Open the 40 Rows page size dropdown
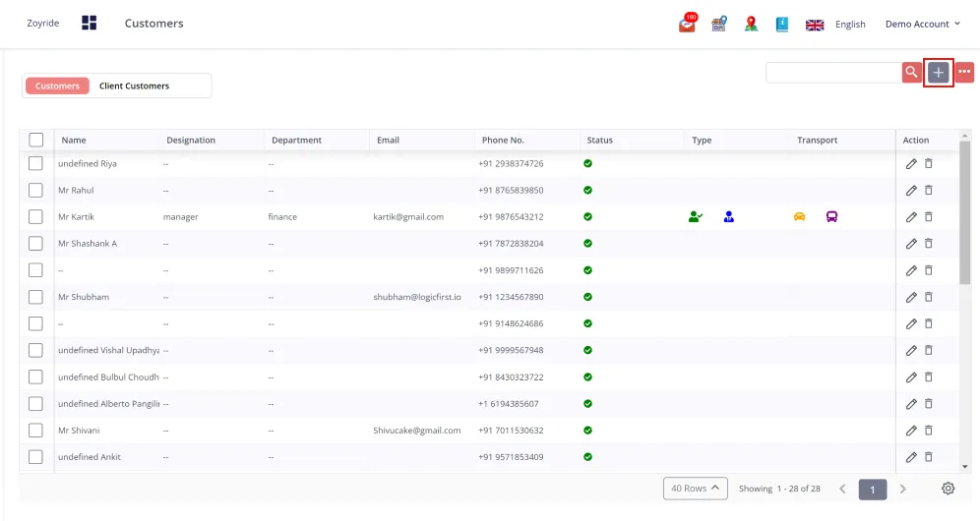The image size is (980, 521). (695, 489)
